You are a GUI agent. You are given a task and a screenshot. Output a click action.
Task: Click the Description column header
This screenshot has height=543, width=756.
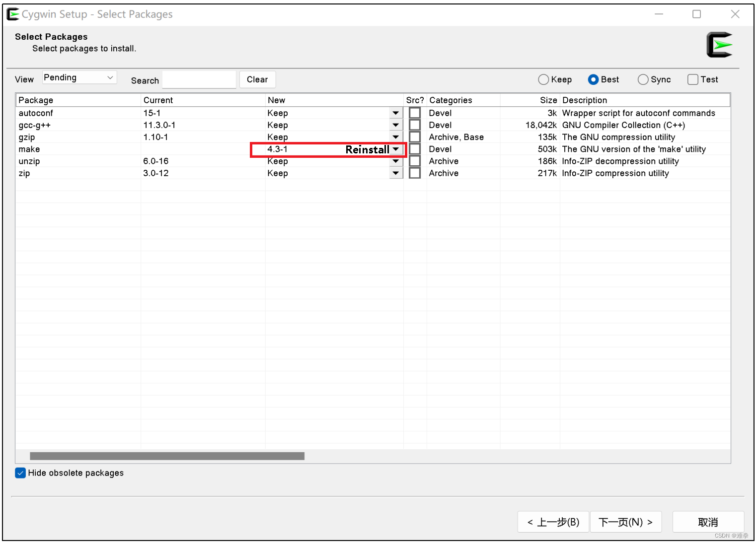(x=645, y=100)
